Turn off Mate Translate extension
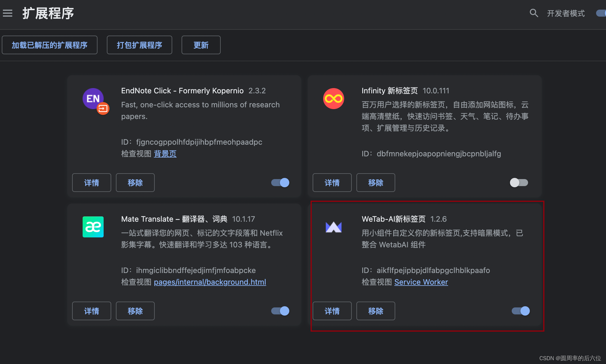The width and height of the screenshot is (606, 364). 280,311
